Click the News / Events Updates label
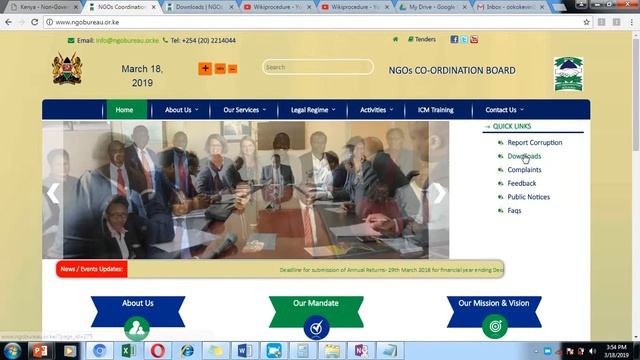 (x=91, y=269)
